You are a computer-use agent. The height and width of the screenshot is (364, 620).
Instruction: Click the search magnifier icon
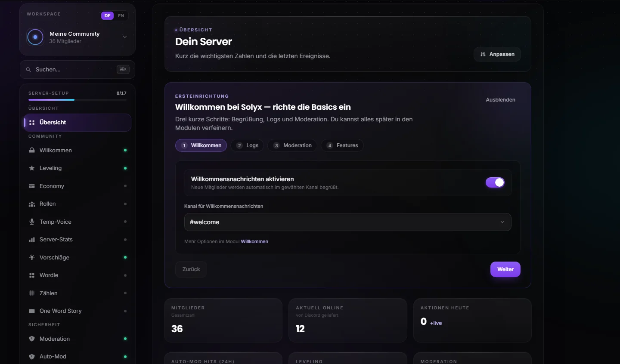pos(28,70)
